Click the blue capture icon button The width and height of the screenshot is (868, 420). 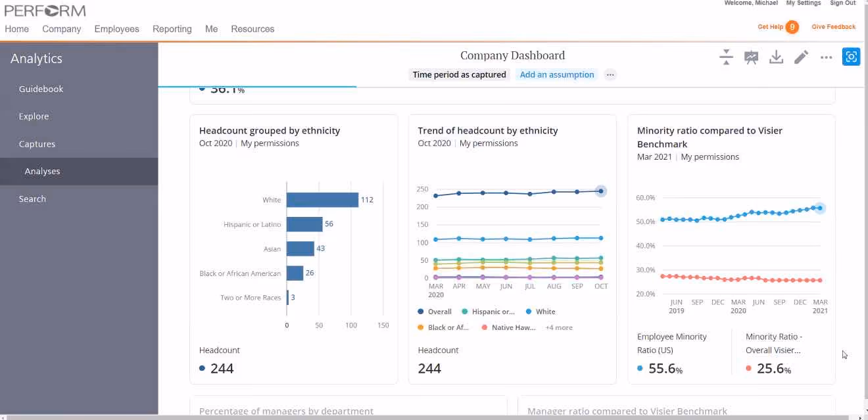coord(851,57)
